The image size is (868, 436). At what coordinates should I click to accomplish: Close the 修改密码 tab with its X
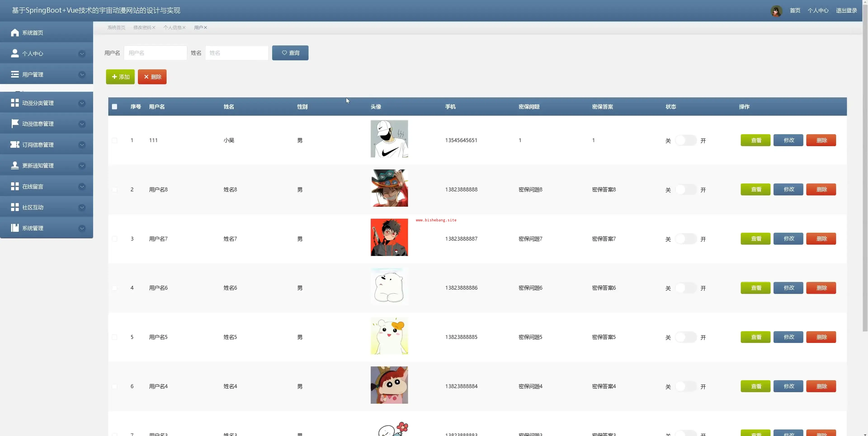click(x=154, y=28)
